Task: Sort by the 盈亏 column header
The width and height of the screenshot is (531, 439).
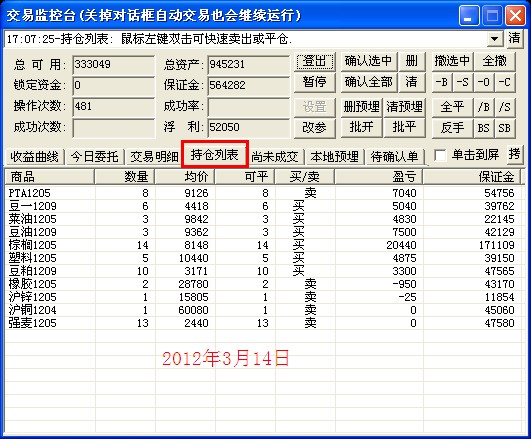Action: (379, 177)
